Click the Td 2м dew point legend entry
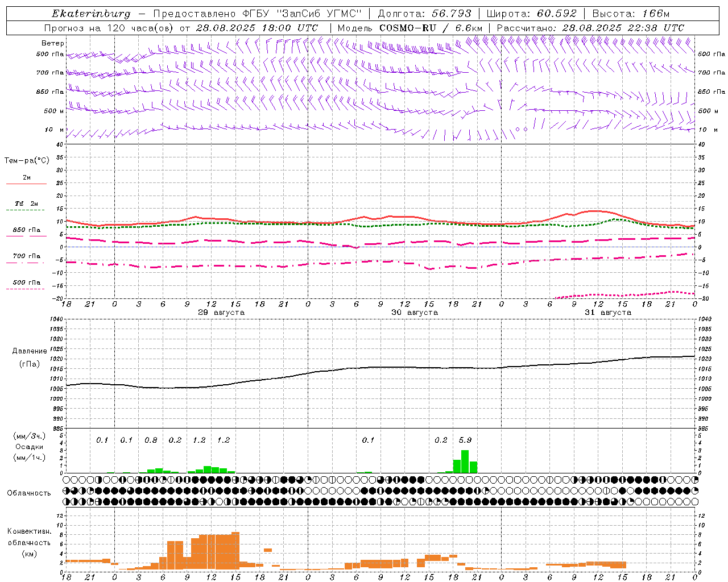 point(27,203)
